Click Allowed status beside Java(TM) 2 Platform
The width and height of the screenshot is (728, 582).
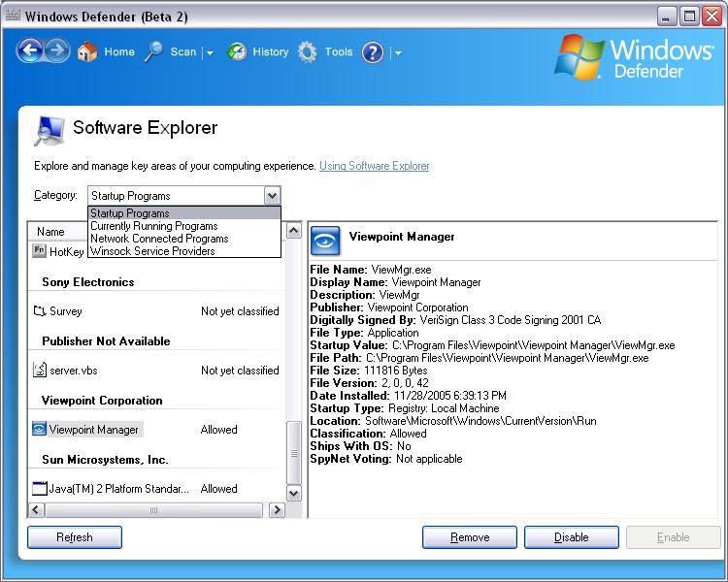tap(218, 489)
